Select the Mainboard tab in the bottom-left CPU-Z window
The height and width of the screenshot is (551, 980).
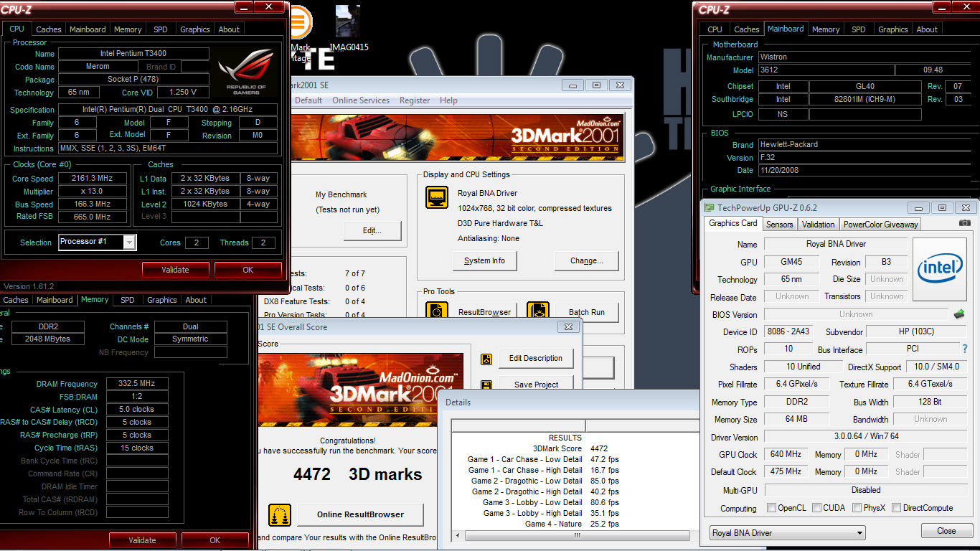(x=55, y=300)
